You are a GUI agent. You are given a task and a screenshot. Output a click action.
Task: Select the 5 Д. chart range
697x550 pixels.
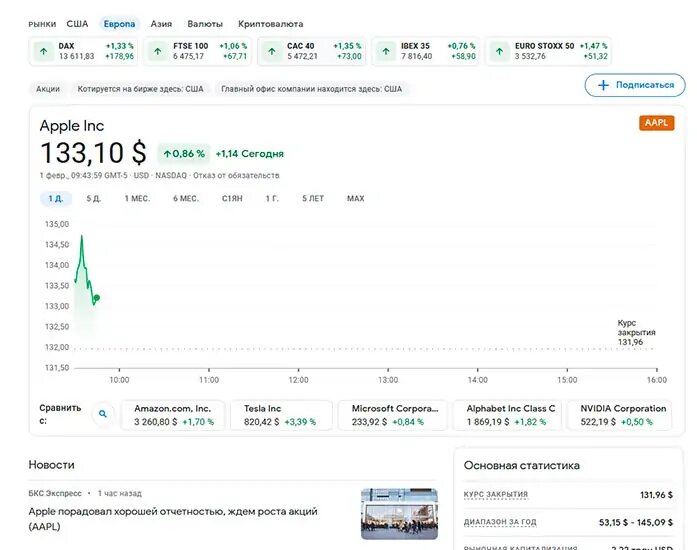click(93, 199)
